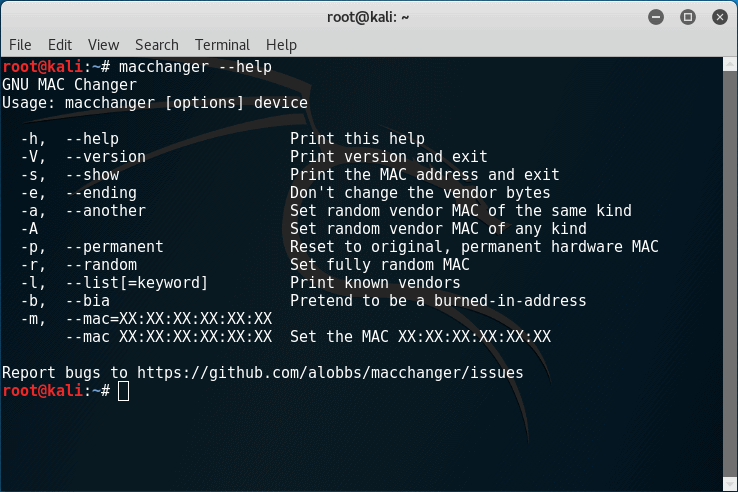
Task: Click the root@kali window title
Action: click(x=368, y=17)
